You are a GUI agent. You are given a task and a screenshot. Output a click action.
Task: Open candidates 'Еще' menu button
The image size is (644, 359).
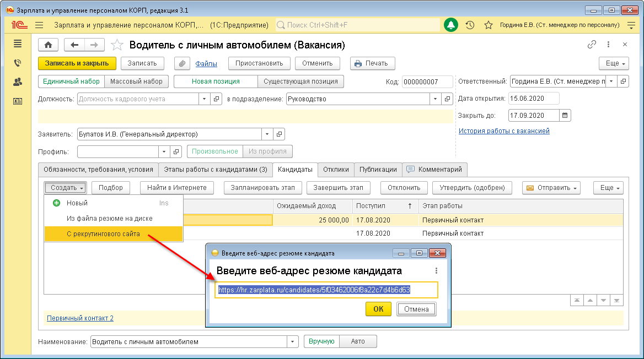(x=609, y=188)
